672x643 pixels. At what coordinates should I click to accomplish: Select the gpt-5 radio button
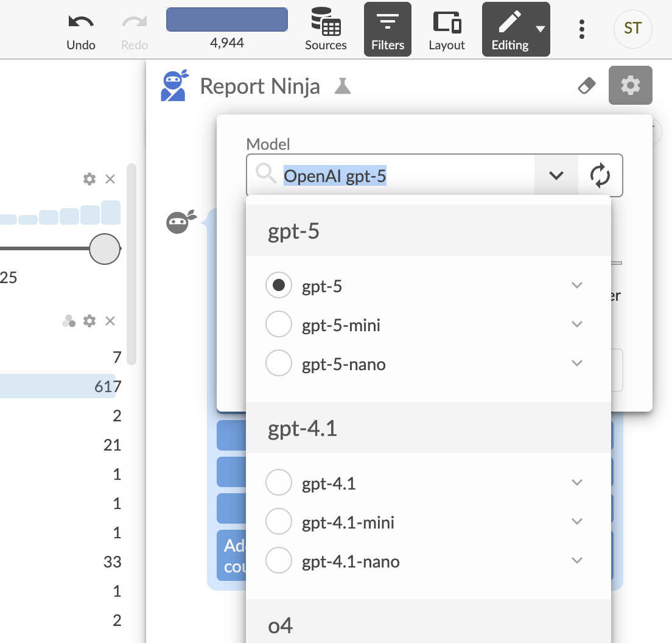pyautogui.click(x=279, y=285)
